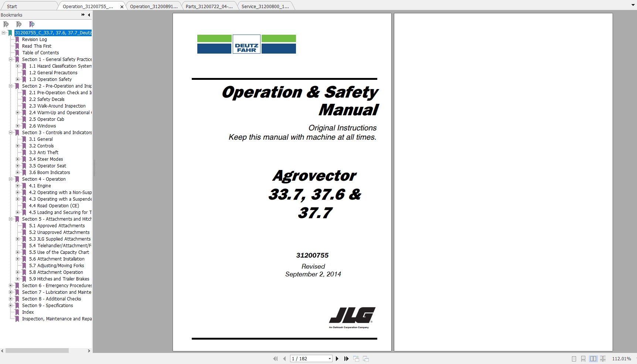Open 4.4 Road Operation (CE) bookmark
Screen dimensions: 637x364
pyautogui.click(x=54, y=205)
